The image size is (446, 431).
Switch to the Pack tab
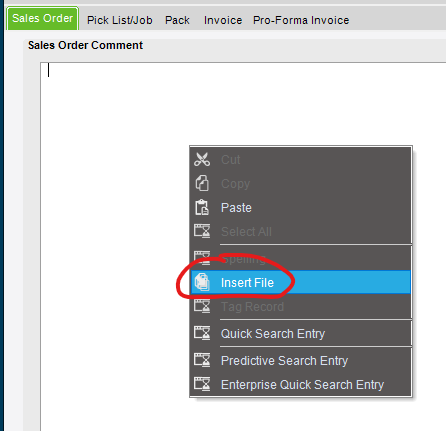click(177, 20)
